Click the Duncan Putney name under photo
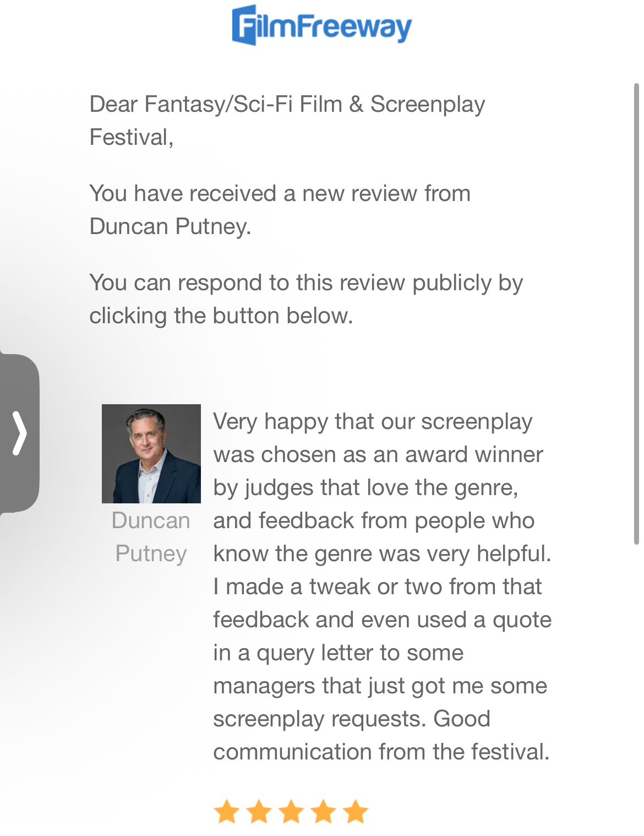Viewport: 644px width, 836px height. point(151,537)
